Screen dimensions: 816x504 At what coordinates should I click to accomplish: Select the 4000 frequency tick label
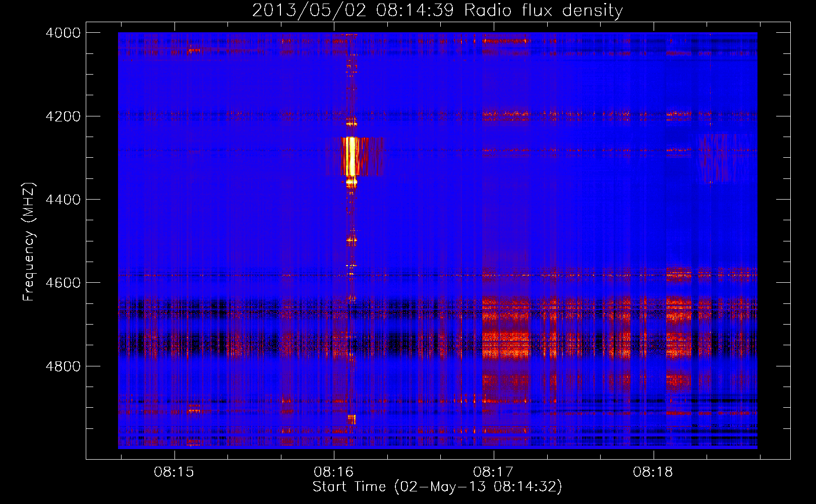pyautogui.click(x=63, y=33)
